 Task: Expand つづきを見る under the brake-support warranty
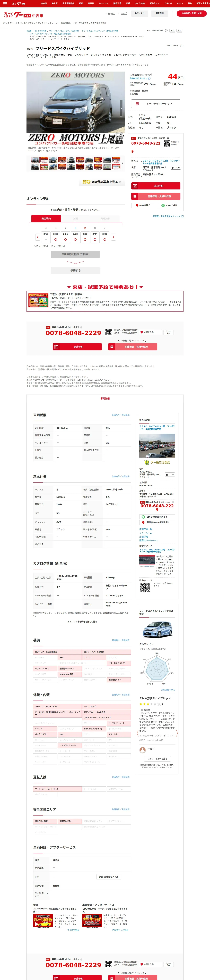(73, 930)
